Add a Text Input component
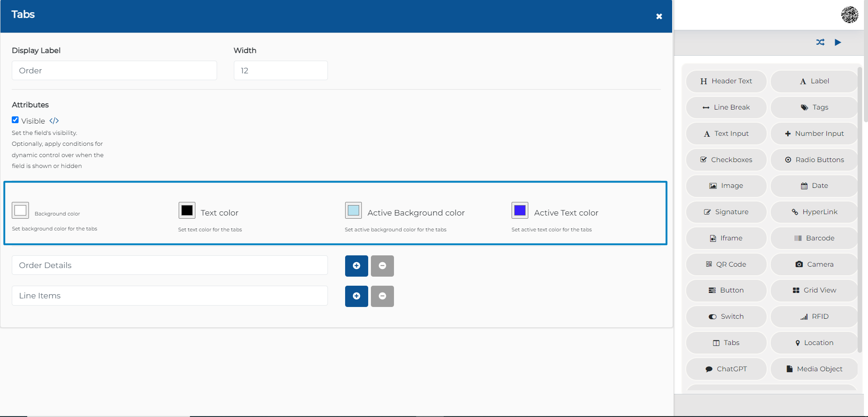 (726, 134)
